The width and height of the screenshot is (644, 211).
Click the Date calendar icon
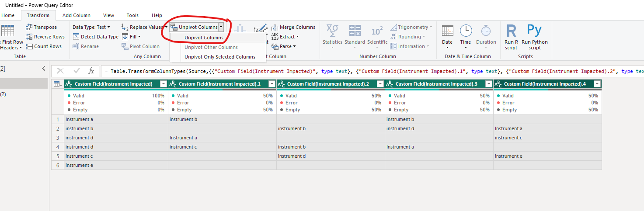pyautogui.click(x=447, y=31)
